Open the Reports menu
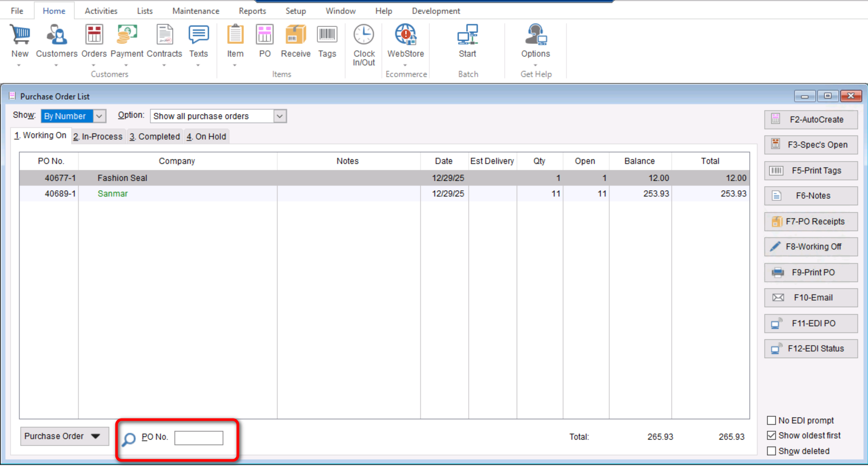This screenshot has width=868, height=466. click(x=252, y=11)
